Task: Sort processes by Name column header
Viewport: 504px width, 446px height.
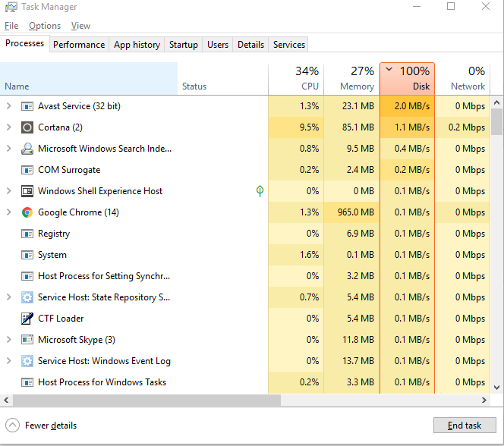Action: (89, 79)
